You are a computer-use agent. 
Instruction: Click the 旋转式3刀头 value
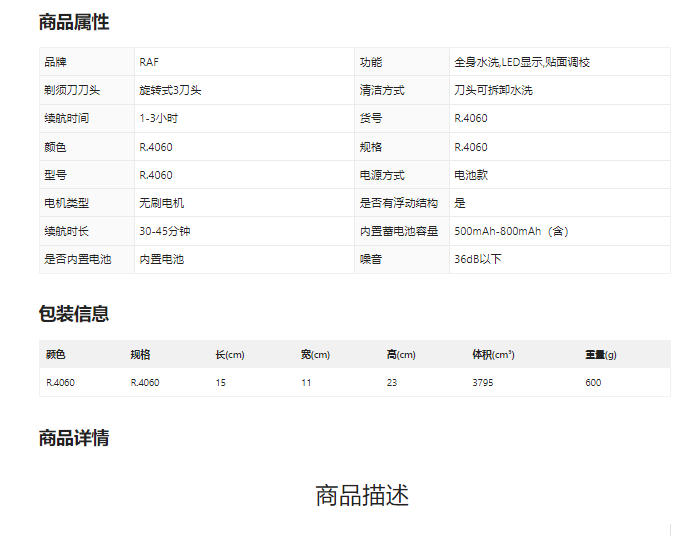point(170,90)
